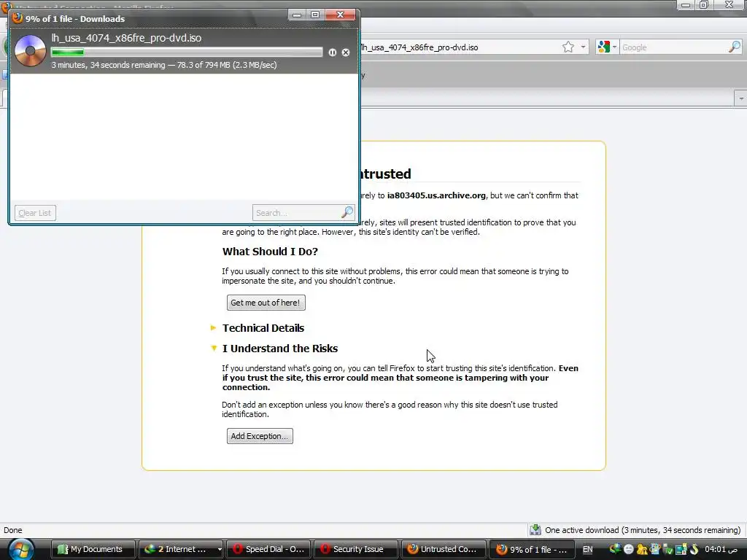The image size is (747, 560).
Task: Click the Add Exception... button
Action: [260, 436]
